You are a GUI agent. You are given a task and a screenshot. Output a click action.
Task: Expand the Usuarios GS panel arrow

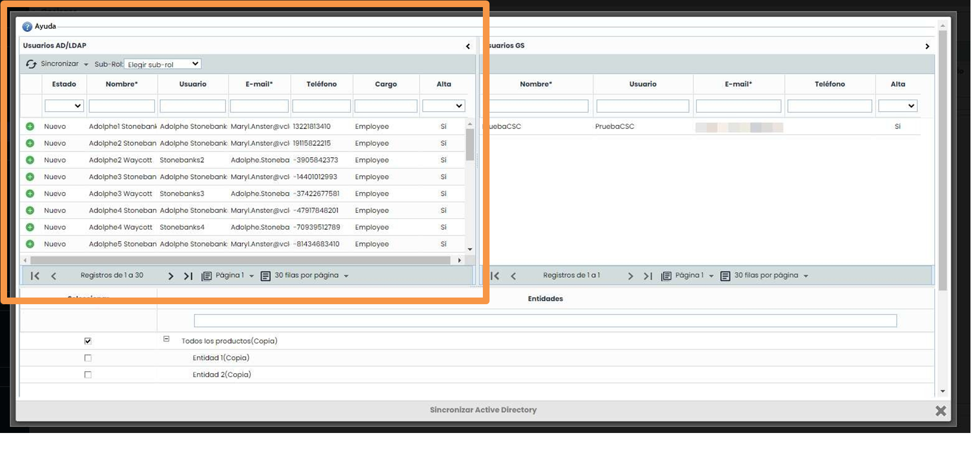[927, 46]
